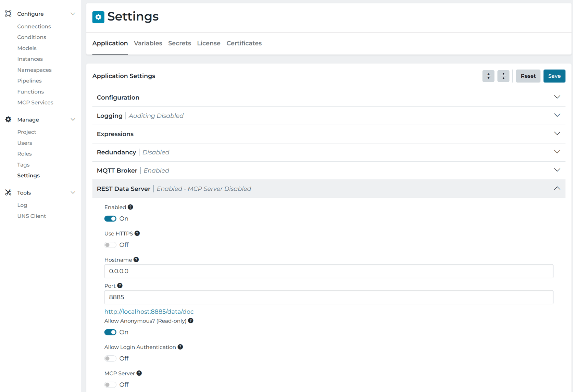
Task: Click the Manage gear icon in sidebar
Action: click(x=8, y=119)
